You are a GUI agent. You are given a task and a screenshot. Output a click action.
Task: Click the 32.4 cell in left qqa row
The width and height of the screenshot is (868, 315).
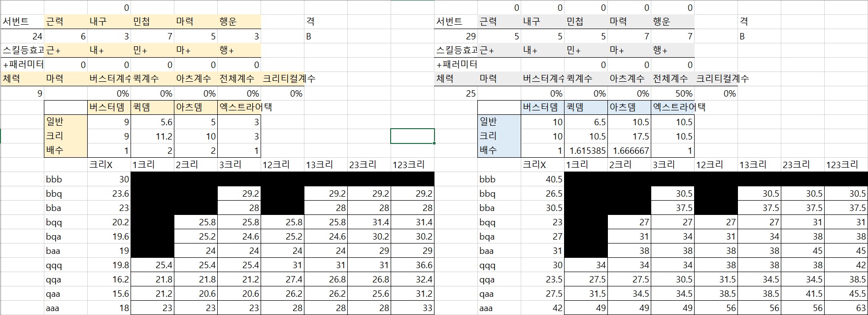coord(412,280)
